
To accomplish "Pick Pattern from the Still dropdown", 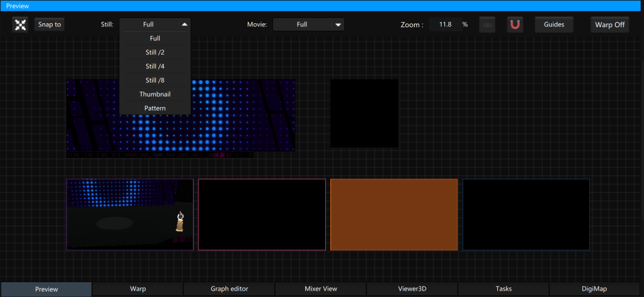I will click(x=155, y=108).
